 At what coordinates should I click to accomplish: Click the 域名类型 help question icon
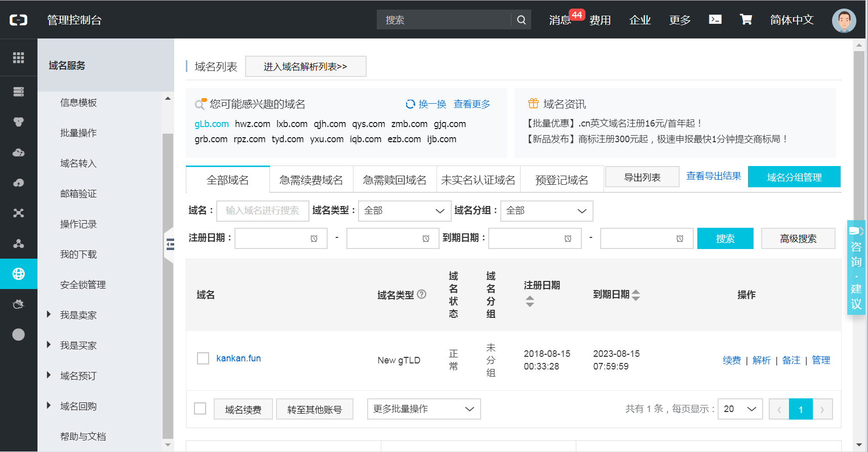coord(421,294)
